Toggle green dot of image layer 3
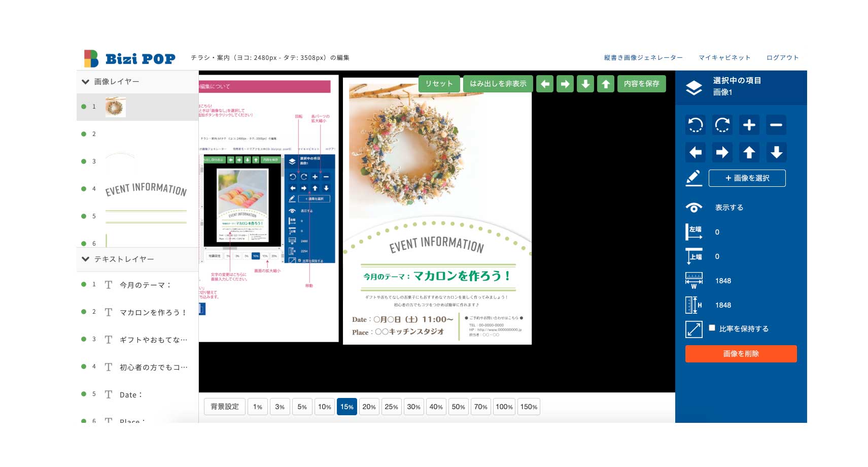 coord(84,161)
